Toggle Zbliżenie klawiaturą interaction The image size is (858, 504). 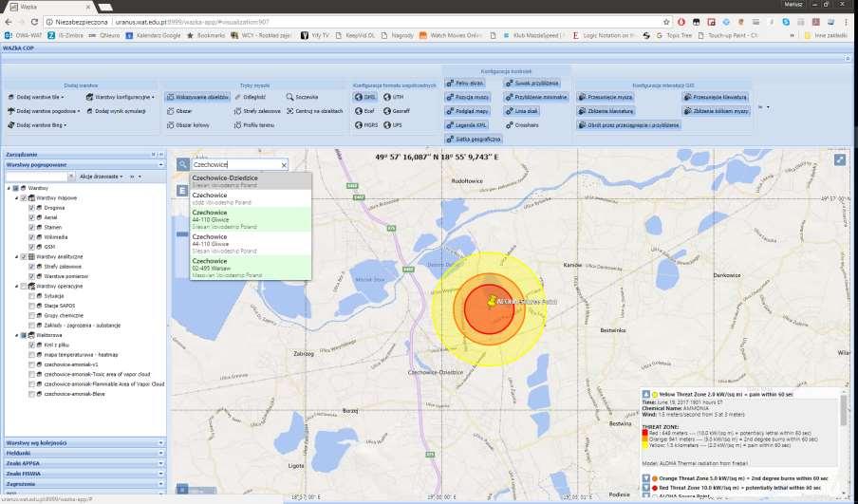pyautogui.click(x=606, y=111)
